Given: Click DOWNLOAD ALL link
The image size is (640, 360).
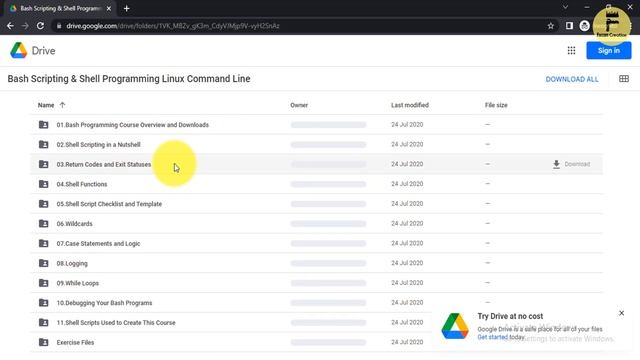Looking at the screenshot, I should click(572, 79).
